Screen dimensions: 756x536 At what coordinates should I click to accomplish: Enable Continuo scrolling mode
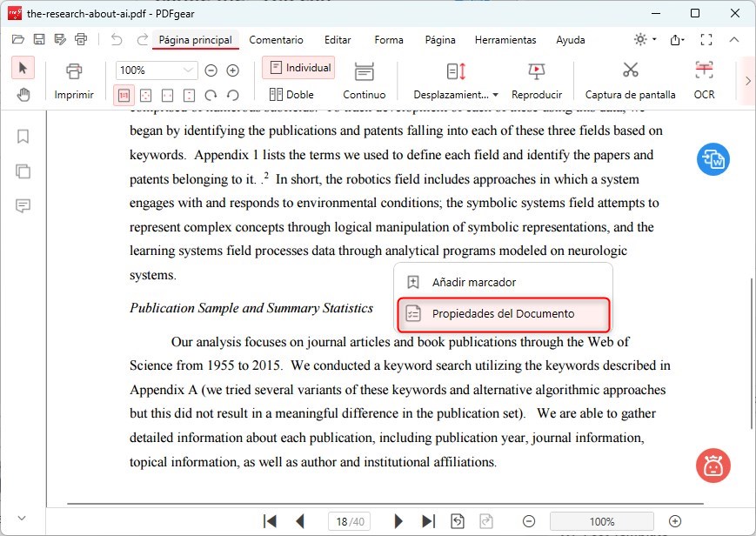coord(364,83)
